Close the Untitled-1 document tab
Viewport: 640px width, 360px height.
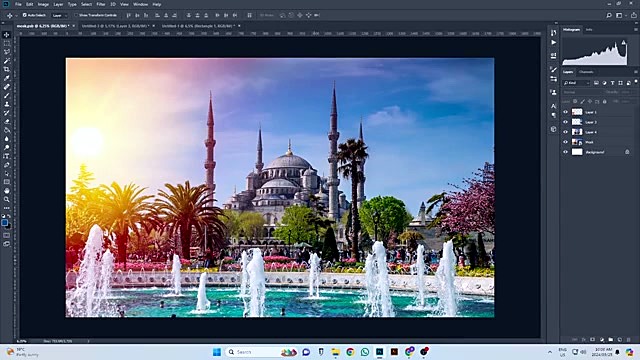pos(239,26)
